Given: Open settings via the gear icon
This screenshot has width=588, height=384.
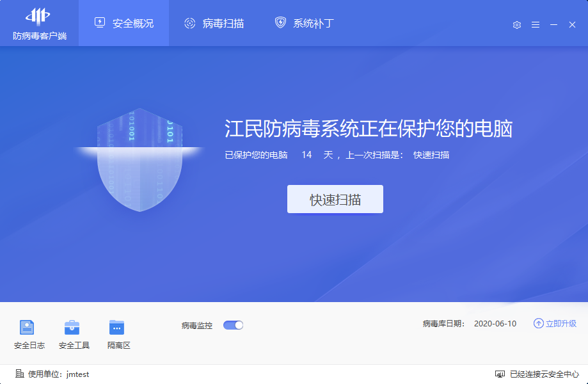Looking at the screenshot, I should 517,25.
